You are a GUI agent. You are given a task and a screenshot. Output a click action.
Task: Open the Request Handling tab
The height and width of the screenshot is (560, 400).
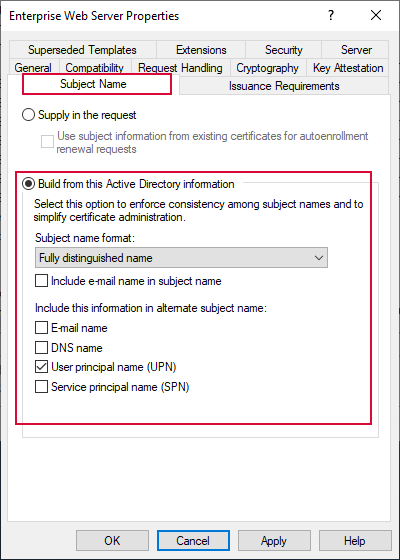coord(180,68)
